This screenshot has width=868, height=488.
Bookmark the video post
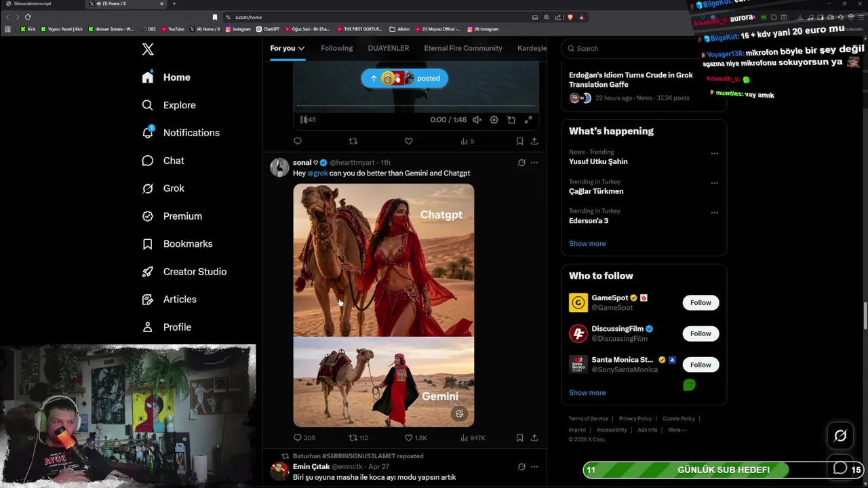[519, 141]
